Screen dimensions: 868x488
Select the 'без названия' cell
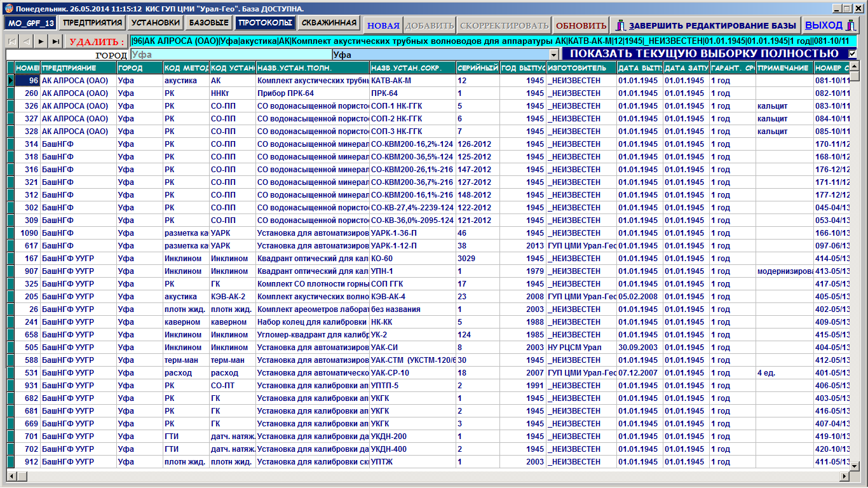point(412,309)
